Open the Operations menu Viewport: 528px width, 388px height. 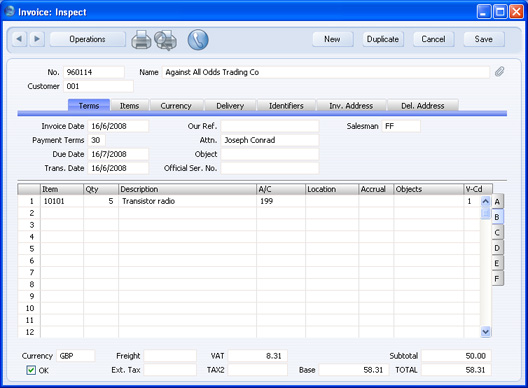(88, 39)
